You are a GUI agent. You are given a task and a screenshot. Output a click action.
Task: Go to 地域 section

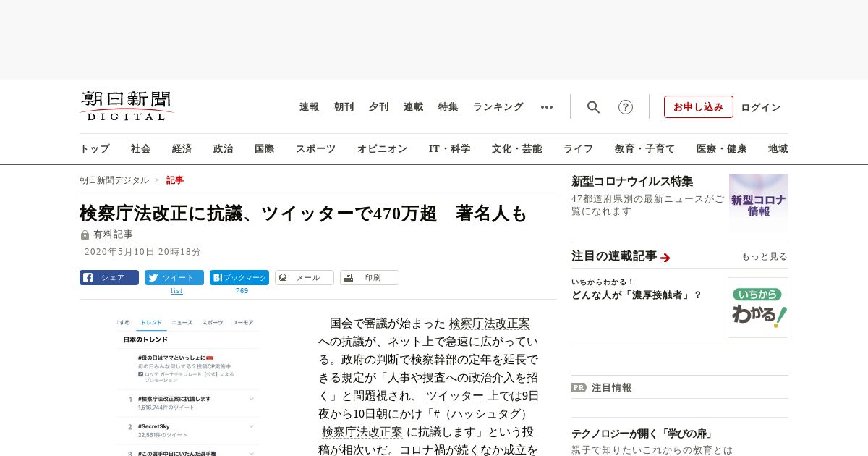(x=778, y=149)
